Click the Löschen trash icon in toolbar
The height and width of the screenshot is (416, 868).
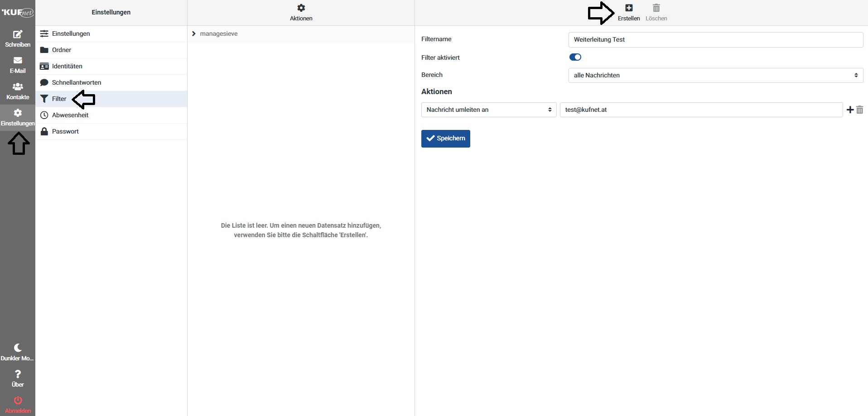tap(656, 8)
